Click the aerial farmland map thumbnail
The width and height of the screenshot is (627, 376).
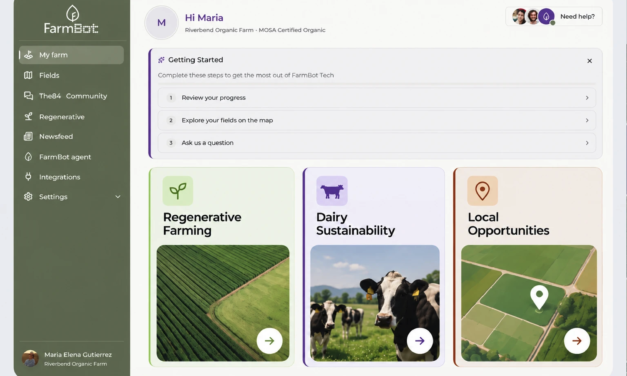pos(529,303)
